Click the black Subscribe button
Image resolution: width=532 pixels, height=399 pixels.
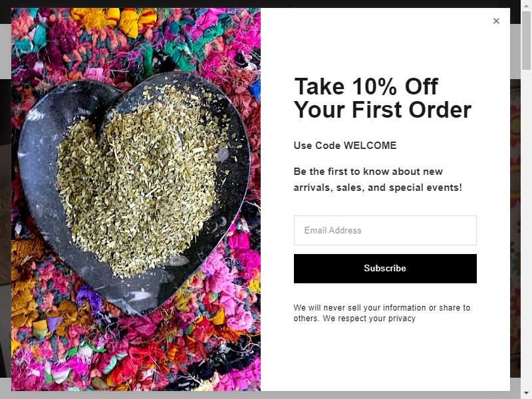385,269
